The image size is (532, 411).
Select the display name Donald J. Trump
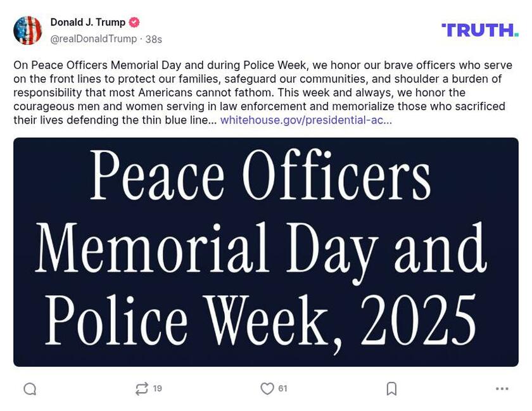[86, 21]
